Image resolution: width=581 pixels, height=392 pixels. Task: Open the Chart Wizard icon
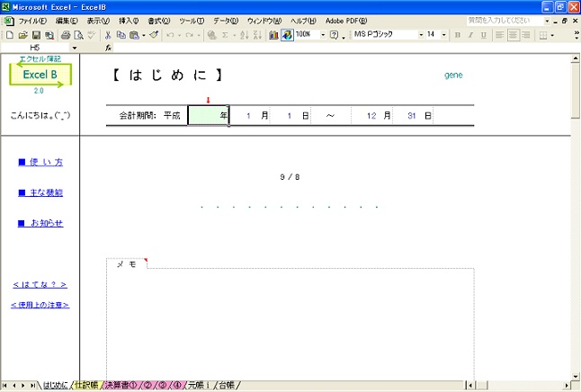point(273,35)
